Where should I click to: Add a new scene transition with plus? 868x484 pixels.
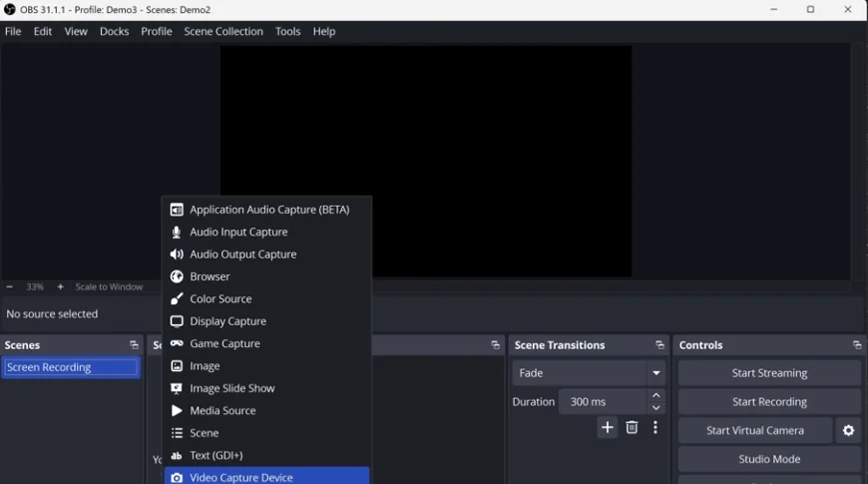pyautogui.click(x=608, y=427)
